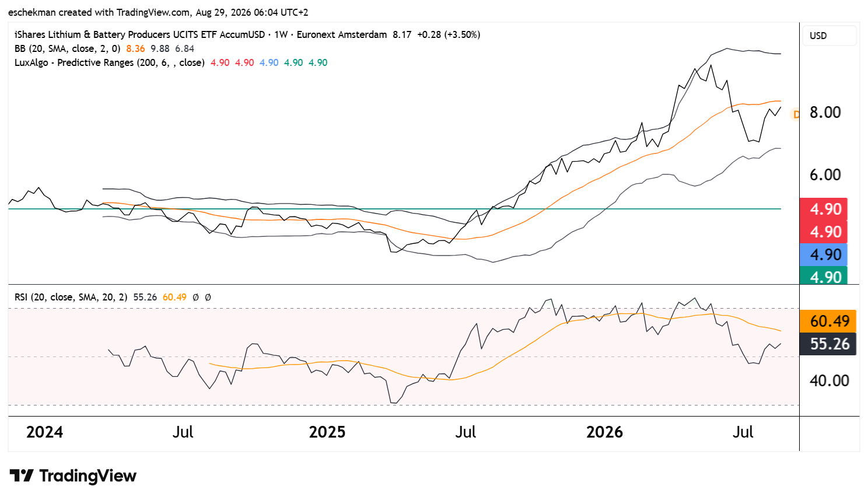
Task: Click the last price 8.17 in header
Action: (x=402, y=34)
